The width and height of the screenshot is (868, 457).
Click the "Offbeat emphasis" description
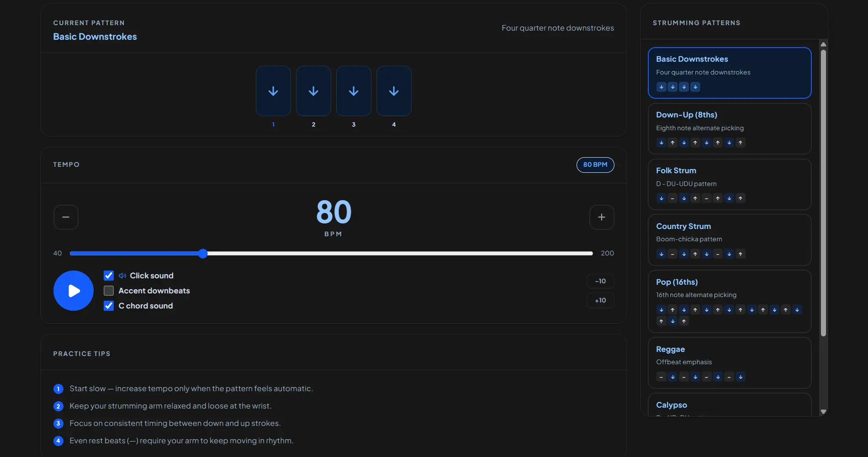(684, 362)
